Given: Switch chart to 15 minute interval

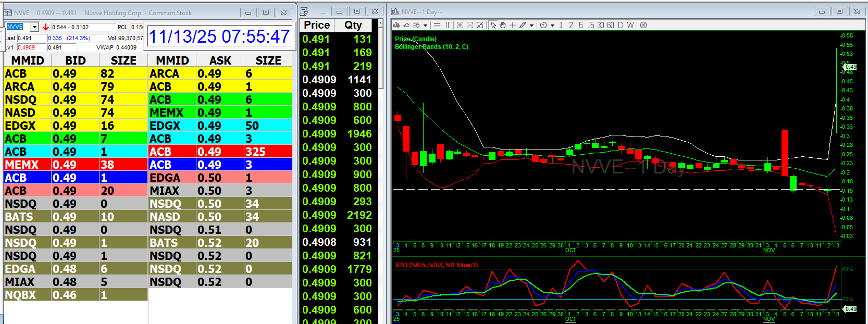Looking at the screenshot, I should pyautogui.click(x=590, y=25).
